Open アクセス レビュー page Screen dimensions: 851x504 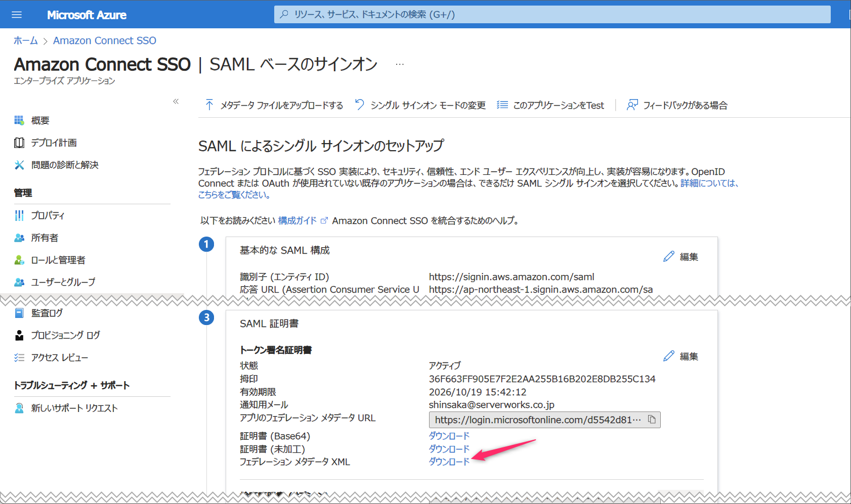pos(60,357)
